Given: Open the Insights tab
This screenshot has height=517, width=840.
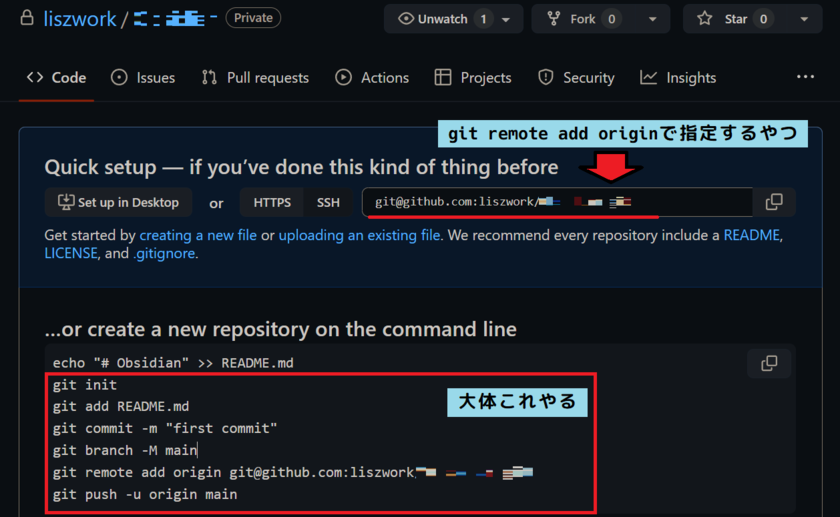Looking at the screenshot, I should (678, 78).
